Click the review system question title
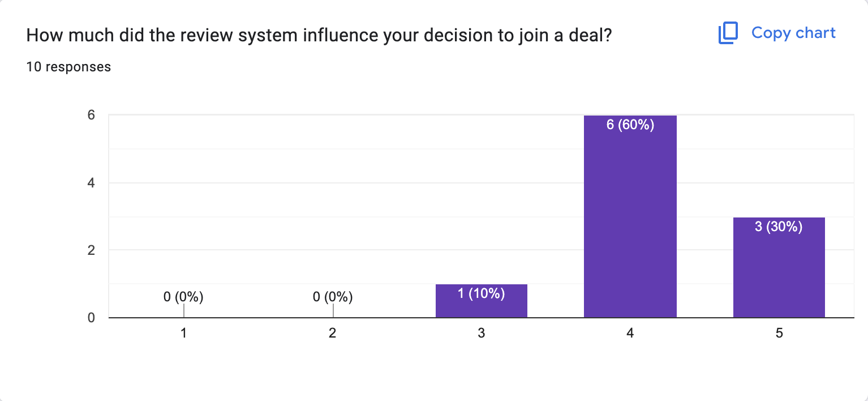This screenshot has width=868, height=401. pyautogui.click(x=319, y=35)
